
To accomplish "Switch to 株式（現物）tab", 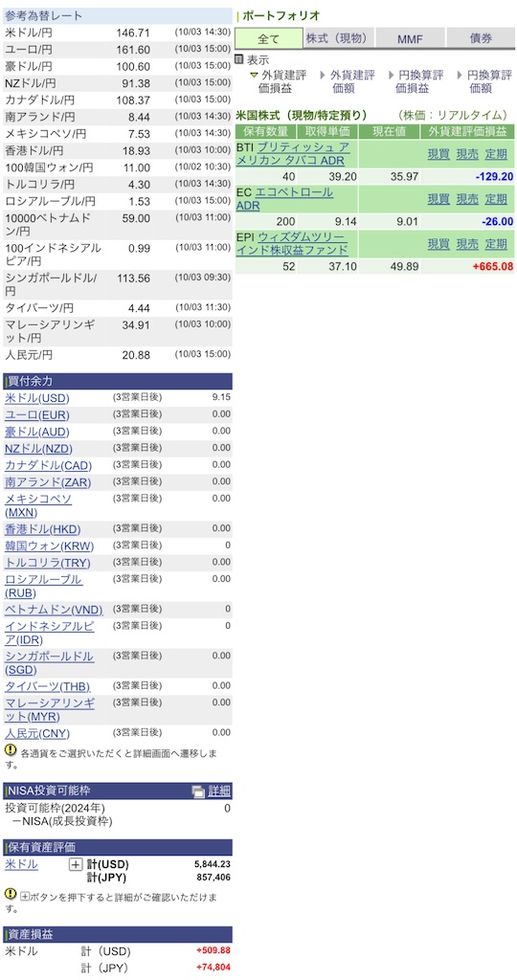I will (338, 38).
